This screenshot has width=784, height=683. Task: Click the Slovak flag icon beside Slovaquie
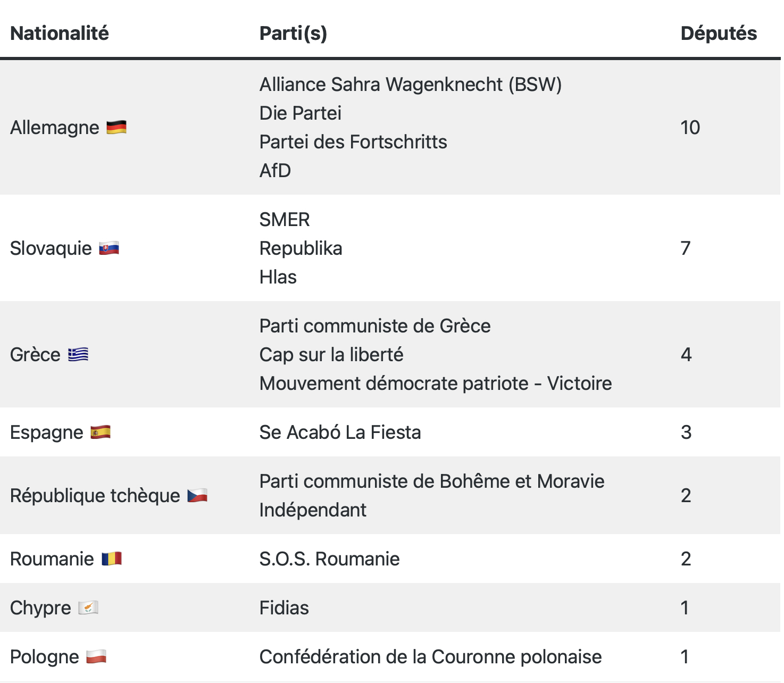109,248
